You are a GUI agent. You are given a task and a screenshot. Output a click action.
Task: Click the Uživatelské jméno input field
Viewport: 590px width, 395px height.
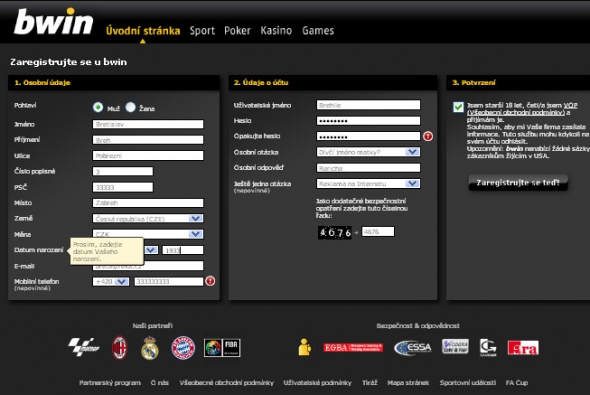click(x=368, y=105)
